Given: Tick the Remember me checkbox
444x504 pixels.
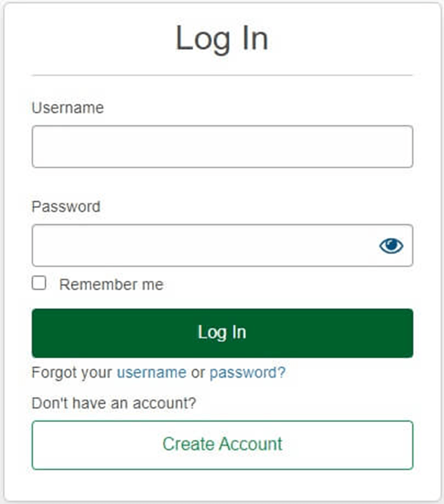Looking at the screenshot, I should (x=39, y=283).
